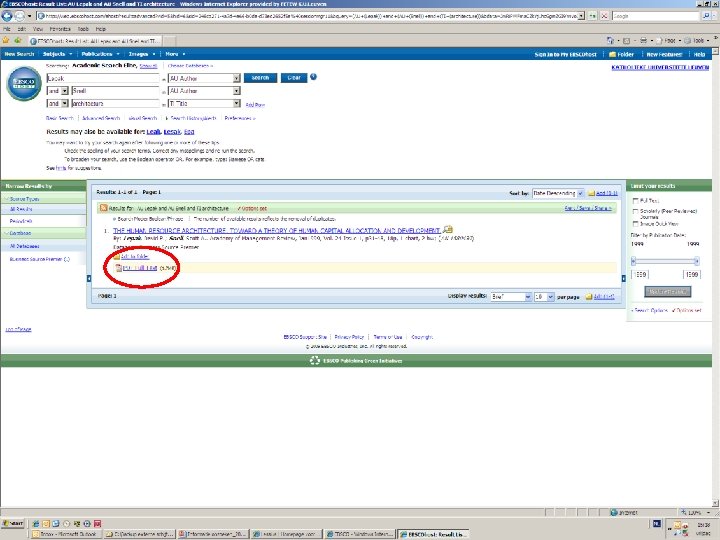The image size is (720, 540).
Task: Click search field containing architecture
Action: pos(115,103)
